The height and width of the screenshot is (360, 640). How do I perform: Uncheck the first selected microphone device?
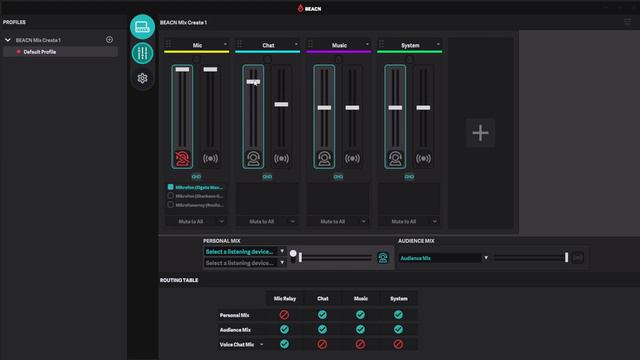click(x=171, y=187)
